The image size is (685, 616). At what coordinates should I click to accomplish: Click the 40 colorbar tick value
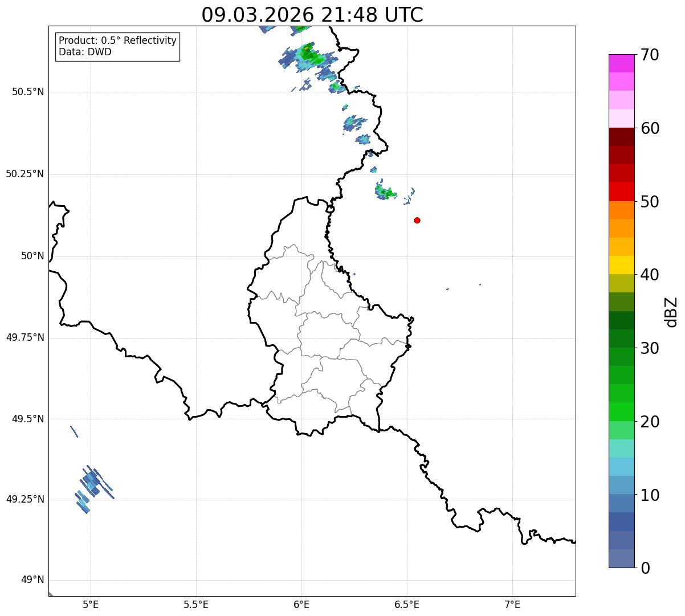click(650, 275)
